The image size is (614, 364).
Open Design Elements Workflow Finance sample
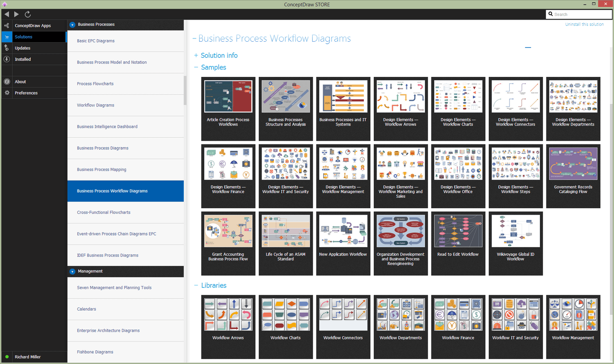[x=228, y=176]
